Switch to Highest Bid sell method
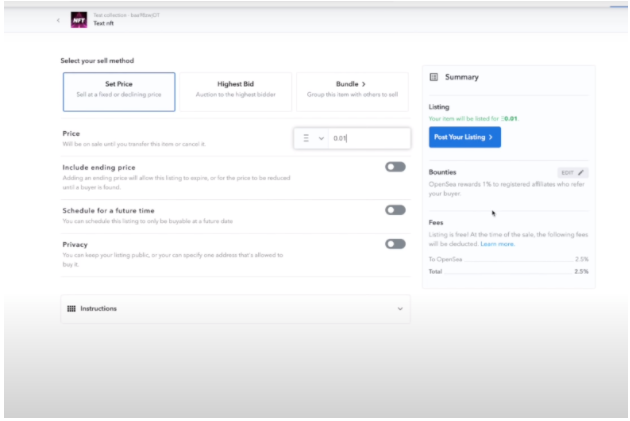Viewport: 630px width, 421px height. point(234,90)
